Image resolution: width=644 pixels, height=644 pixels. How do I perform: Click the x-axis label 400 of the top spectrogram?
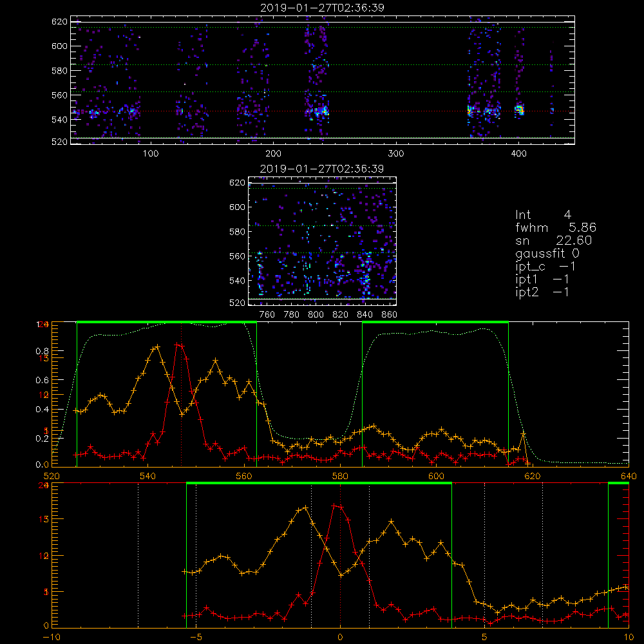(x=518, y=154)
